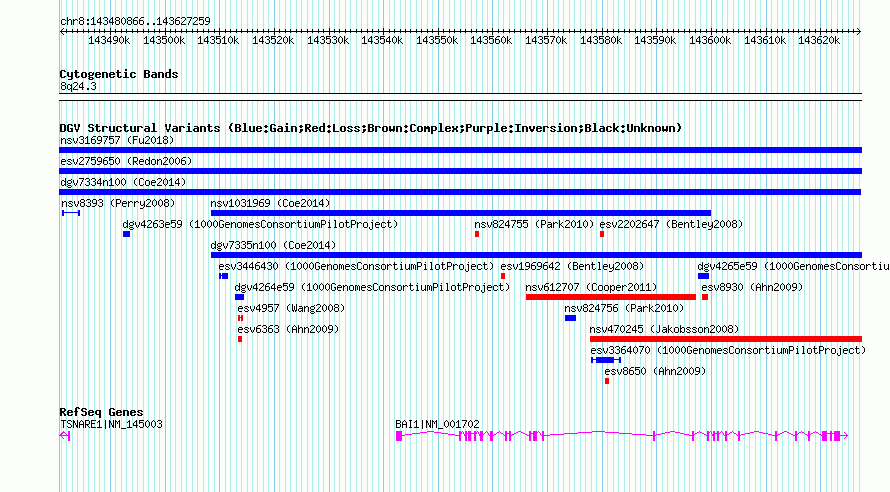Click the esv8930 (Ahn2009) label
890x492 pixels.
pyautogui.click(x=752, y=287)
